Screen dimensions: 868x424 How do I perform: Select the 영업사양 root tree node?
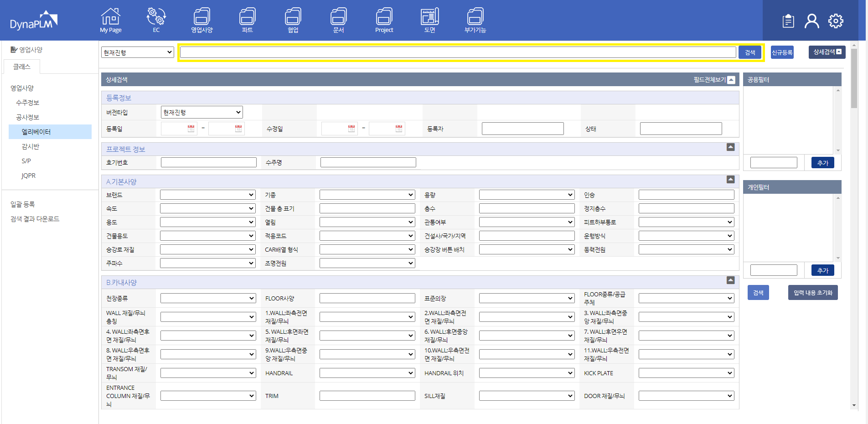tap(22, 88)
